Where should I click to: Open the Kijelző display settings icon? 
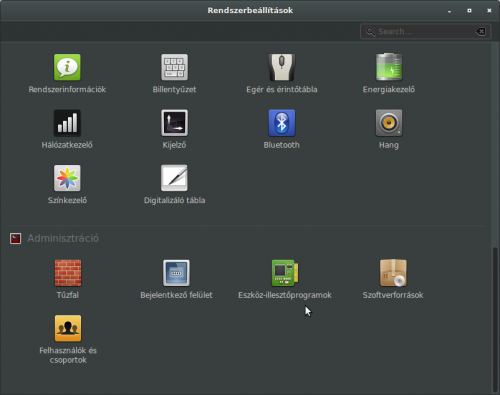click(174, 123)
